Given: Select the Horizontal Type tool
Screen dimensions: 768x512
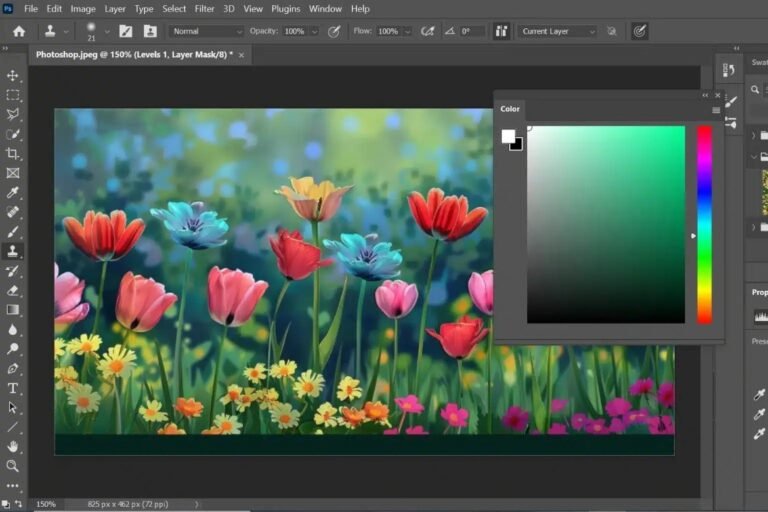Looking at the screenshot, I should tap(13, 388).
